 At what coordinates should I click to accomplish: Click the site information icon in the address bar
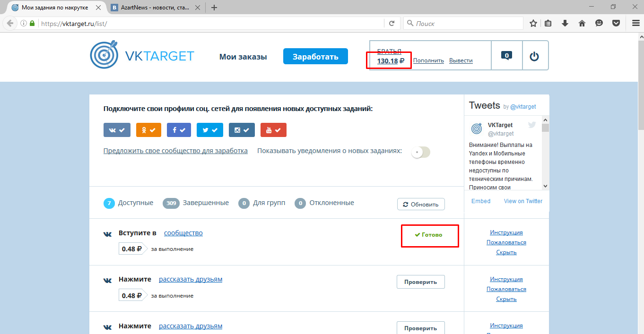[24, 23]
